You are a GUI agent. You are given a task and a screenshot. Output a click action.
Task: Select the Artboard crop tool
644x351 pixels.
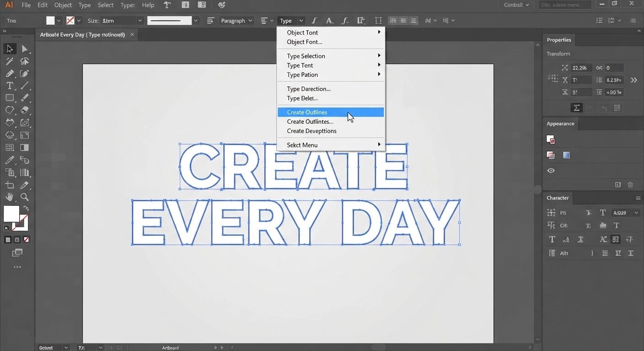pyautogui.click(x=10, y=185)
